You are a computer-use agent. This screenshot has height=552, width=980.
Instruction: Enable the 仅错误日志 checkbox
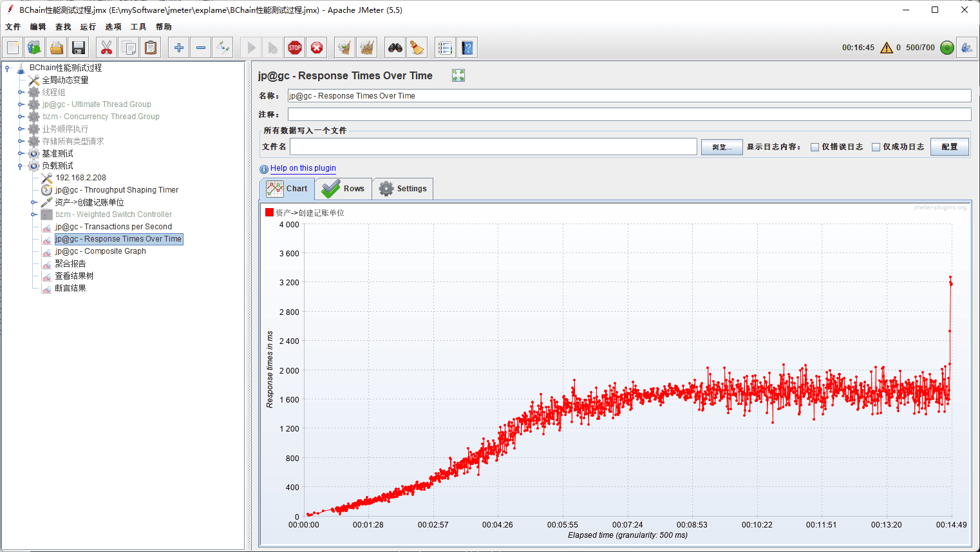click(815, 147)
